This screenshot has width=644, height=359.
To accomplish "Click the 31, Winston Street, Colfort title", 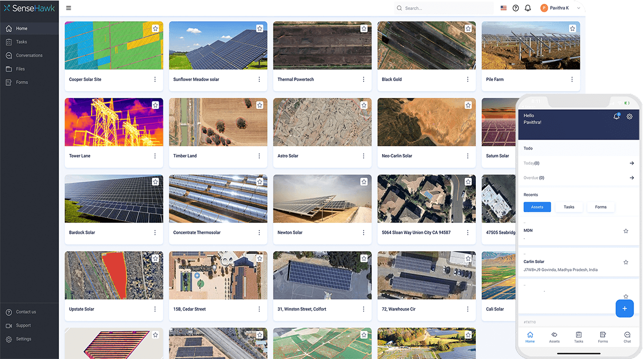I will click(x=303, y=309).
